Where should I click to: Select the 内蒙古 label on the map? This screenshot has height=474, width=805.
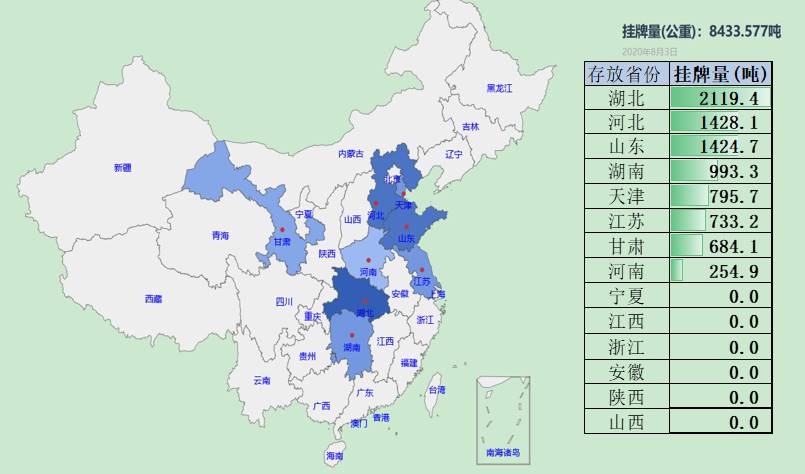pos(351,154)
